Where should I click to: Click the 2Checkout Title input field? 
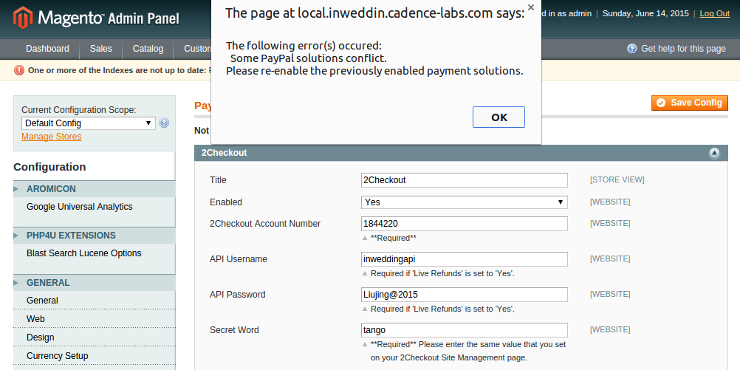[464, 180]
